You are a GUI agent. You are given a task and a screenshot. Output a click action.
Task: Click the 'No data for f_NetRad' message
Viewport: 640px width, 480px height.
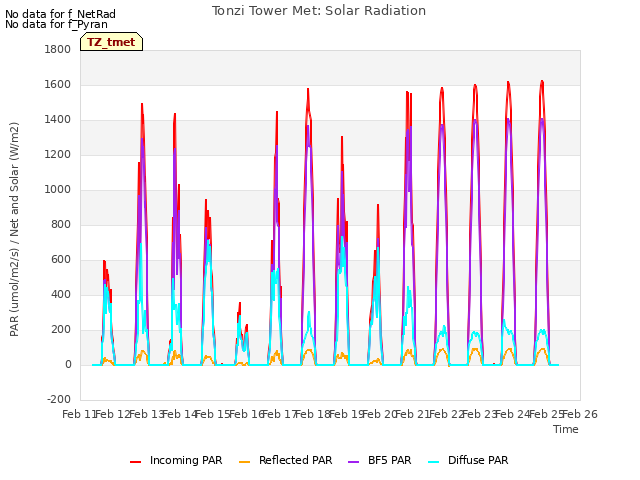(x=60, y=14)
